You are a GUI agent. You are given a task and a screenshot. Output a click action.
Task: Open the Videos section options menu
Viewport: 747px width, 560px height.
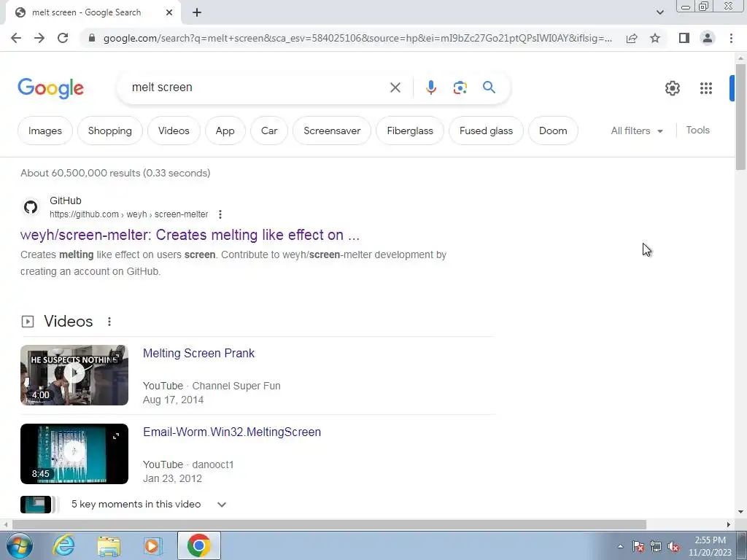coord(109,322)
